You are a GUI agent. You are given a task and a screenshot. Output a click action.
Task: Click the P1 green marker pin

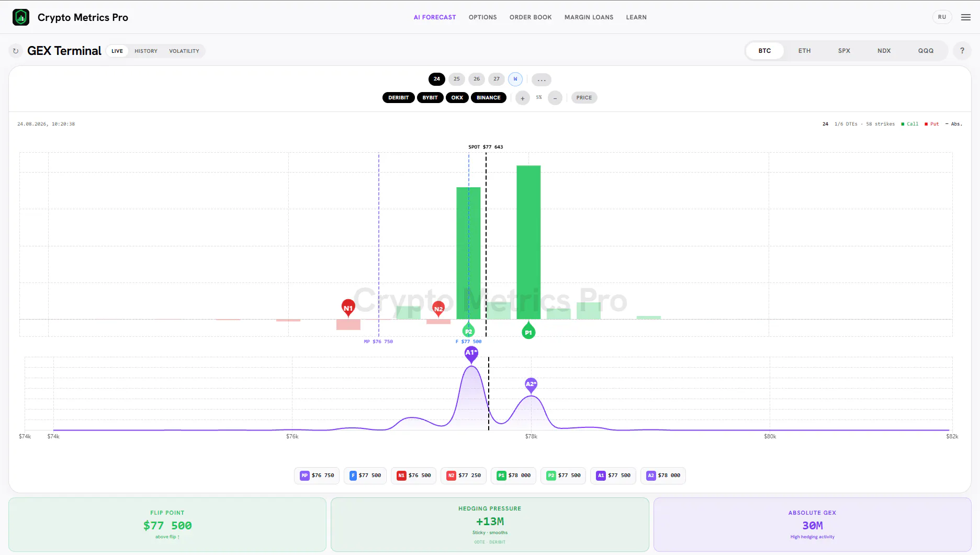point(528,331)
